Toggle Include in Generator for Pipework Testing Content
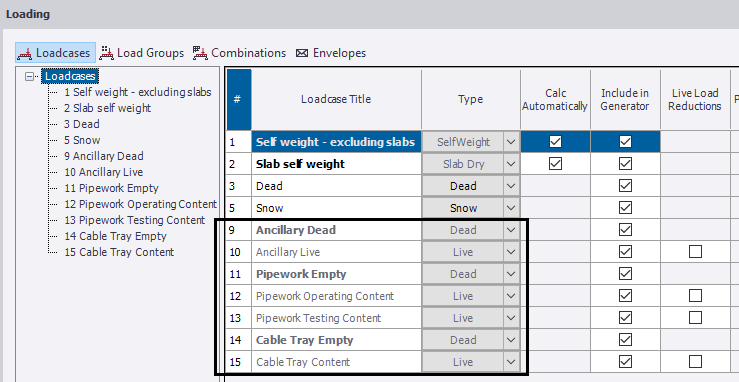This screenshot has width=739, height=382. point(625,317)
